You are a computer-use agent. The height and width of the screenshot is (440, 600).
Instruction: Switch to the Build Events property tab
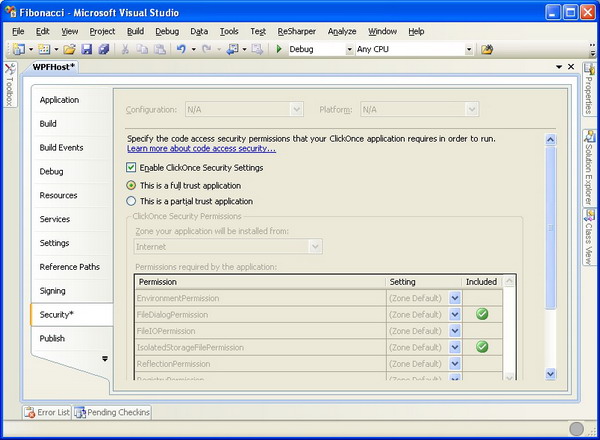click(72, 148)
